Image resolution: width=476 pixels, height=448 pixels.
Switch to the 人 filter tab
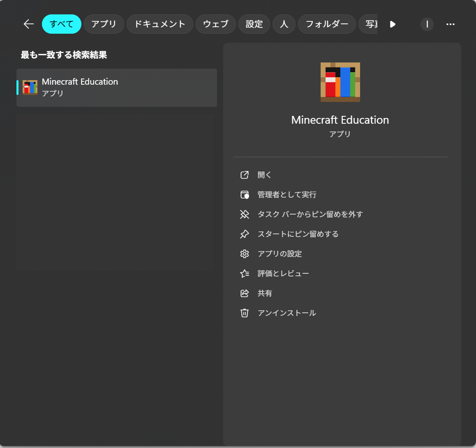tap(284, 24)
